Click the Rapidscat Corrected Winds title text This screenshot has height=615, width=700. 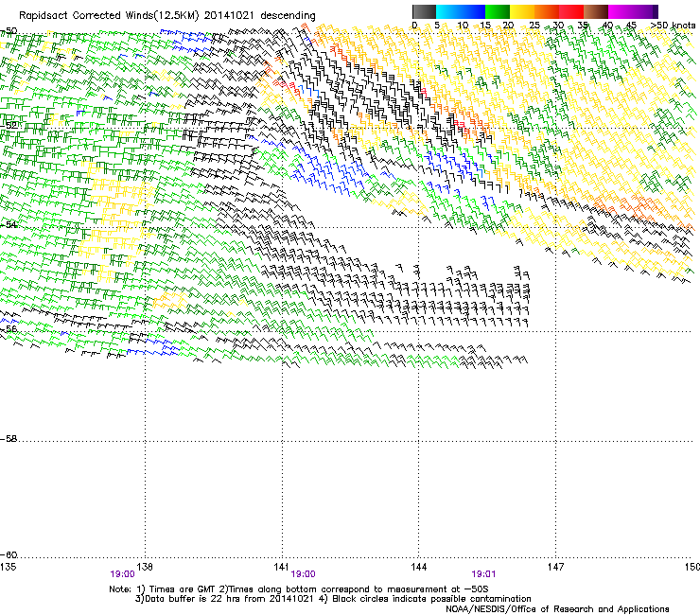click(x=167, y=16)
